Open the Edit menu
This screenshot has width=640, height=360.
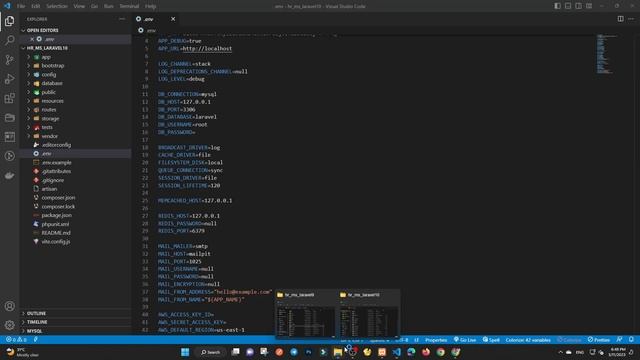point(36,6)
